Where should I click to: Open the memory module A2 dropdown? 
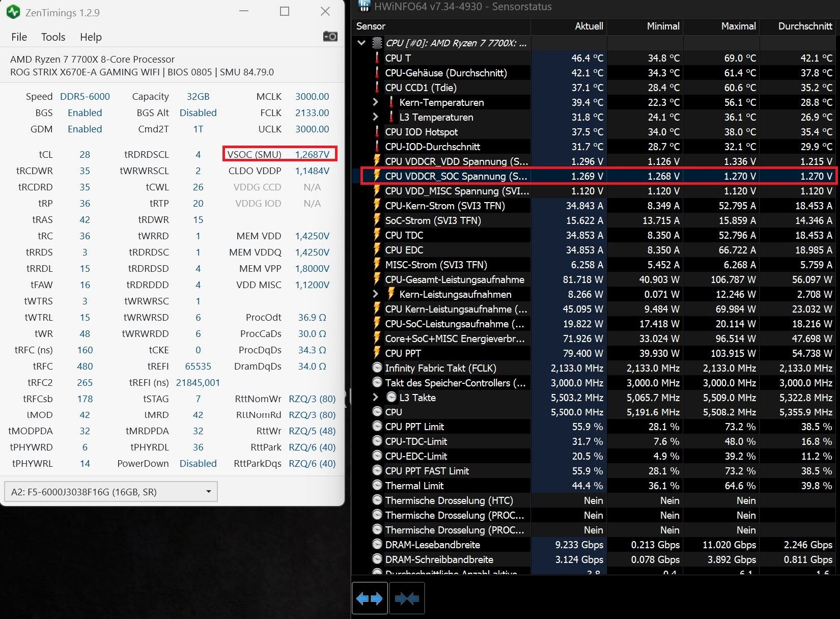point(110,492)
